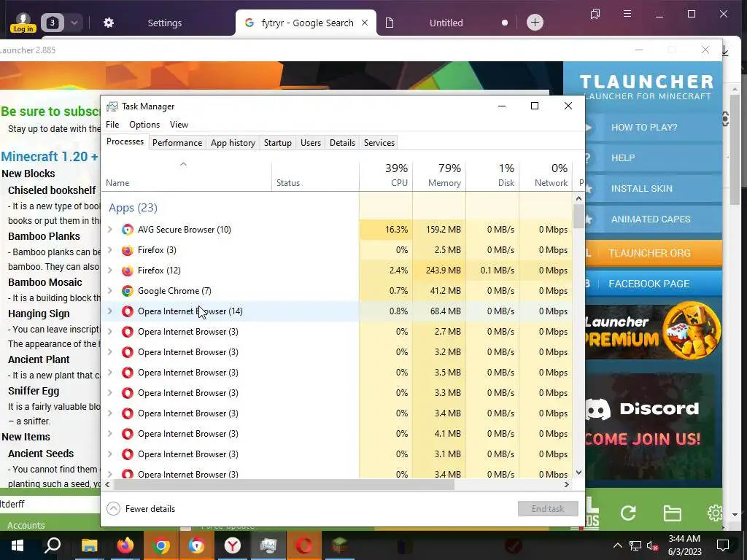Open TLAUNCHER.ORG link

[653, 253]
